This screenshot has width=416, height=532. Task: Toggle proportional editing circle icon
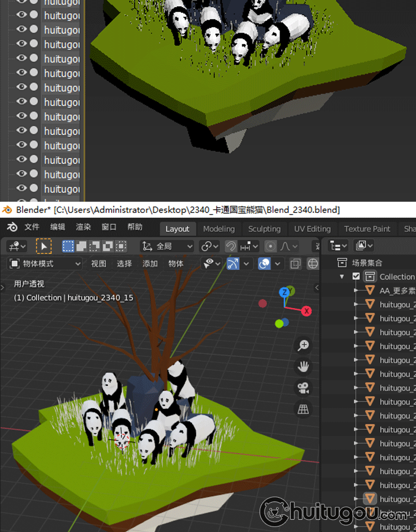(271, 246)
